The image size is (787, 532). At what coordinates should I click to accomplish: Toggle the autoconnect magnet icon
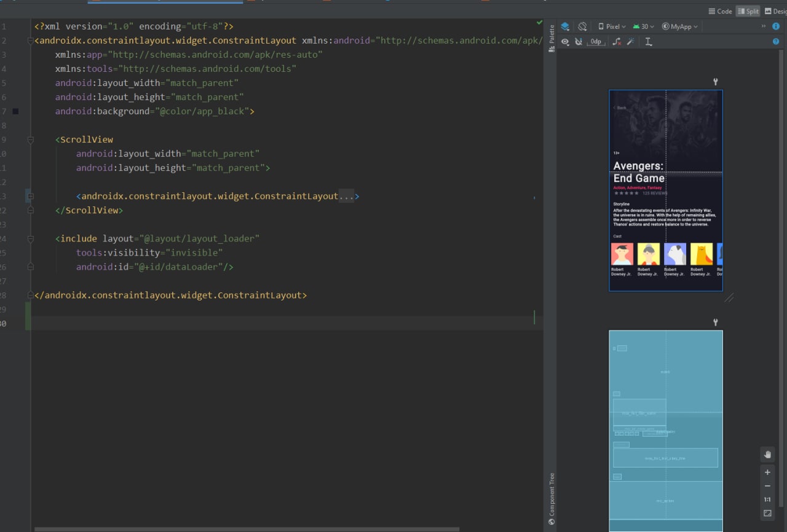click(579, 42)
